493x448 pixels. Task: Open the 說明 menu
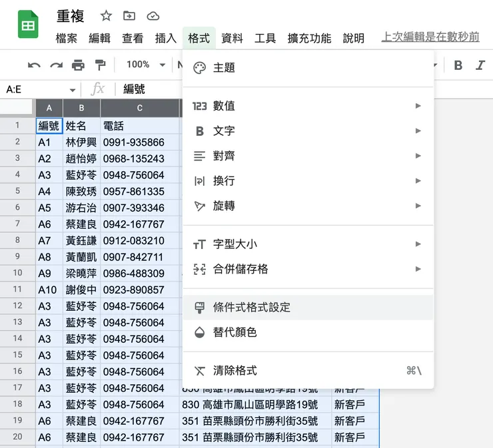pyautogui.click(x=354, y=38)
